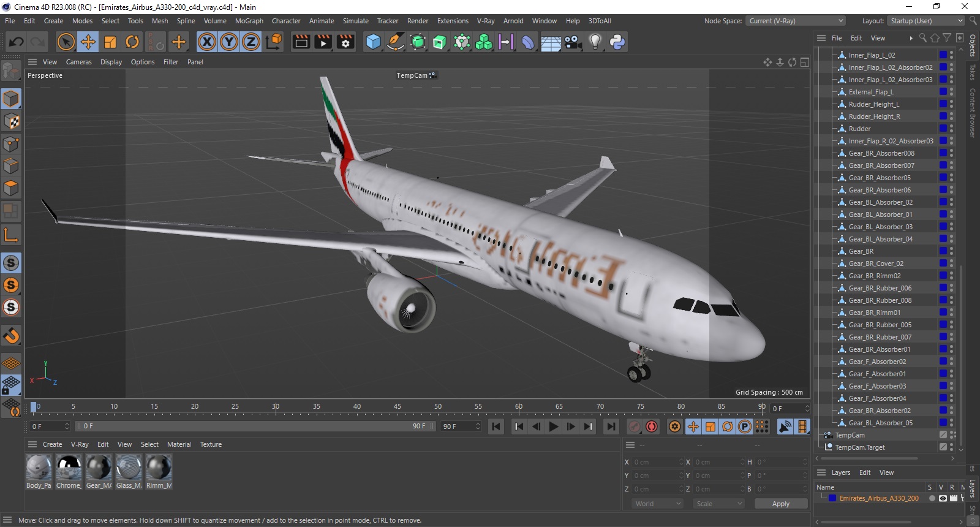Toggle the layer view eye icon
980x527 pixels.
click(943, 498)
